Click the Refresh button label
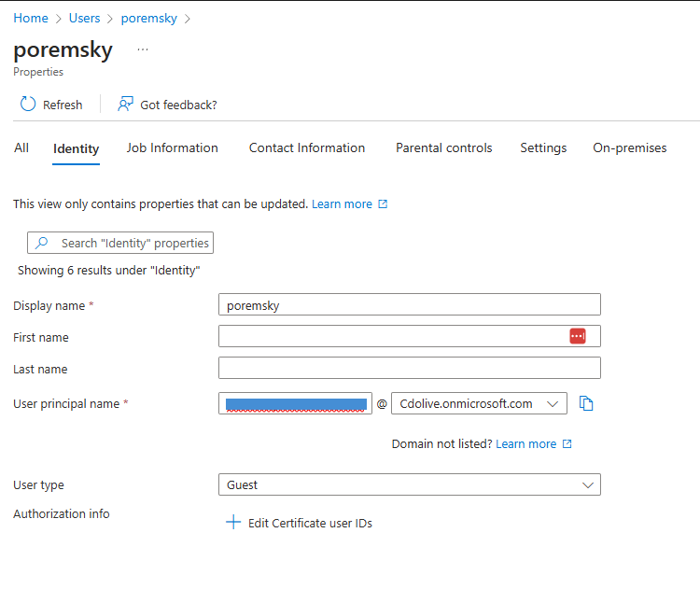This screenshot has width=700, height=589. pyautogui.click(x=63, y=105)
